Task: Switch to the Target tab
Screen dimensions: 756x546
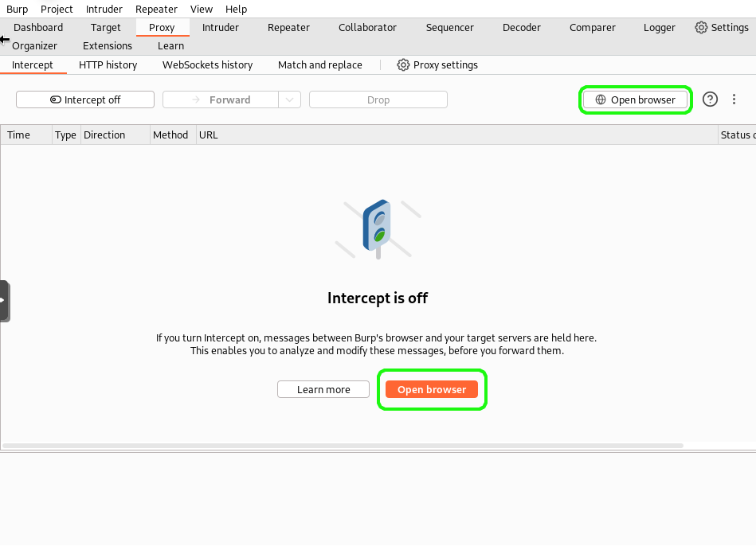Action: pyautogui.click(x=106, y=28)
